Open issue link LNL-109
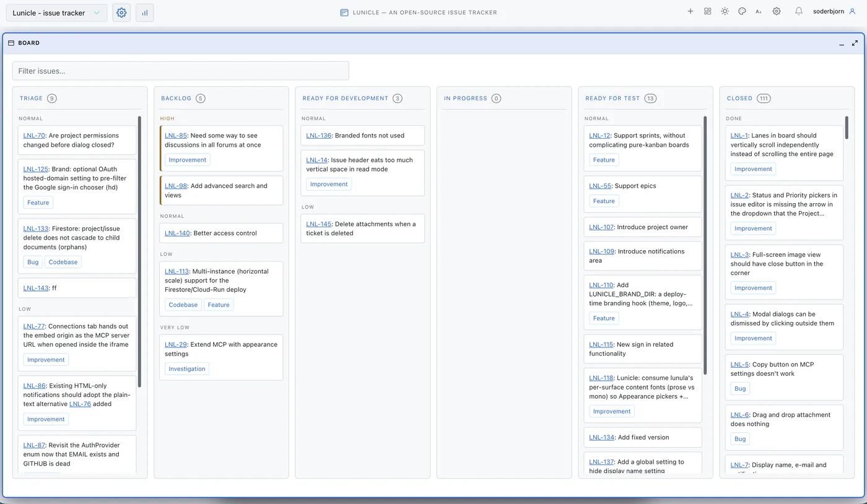 pyautogui.click(x=601, y=251)
